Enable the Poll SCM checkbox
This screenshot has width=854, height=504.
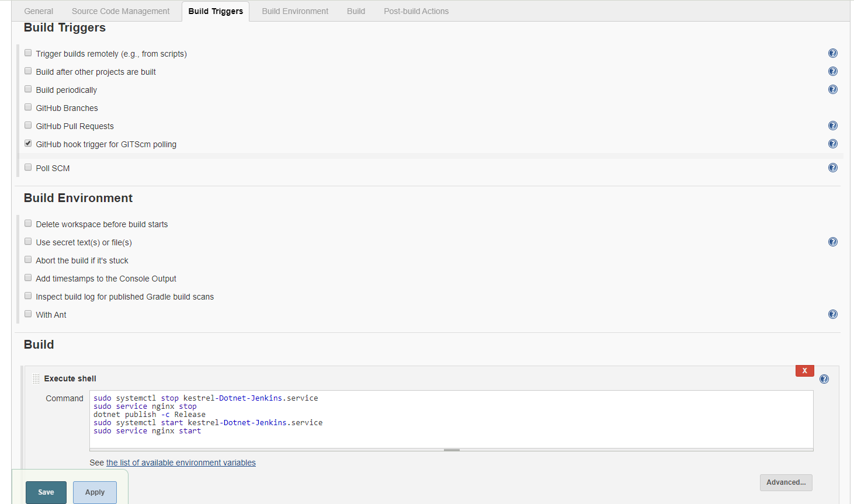[x=28, y=167]
